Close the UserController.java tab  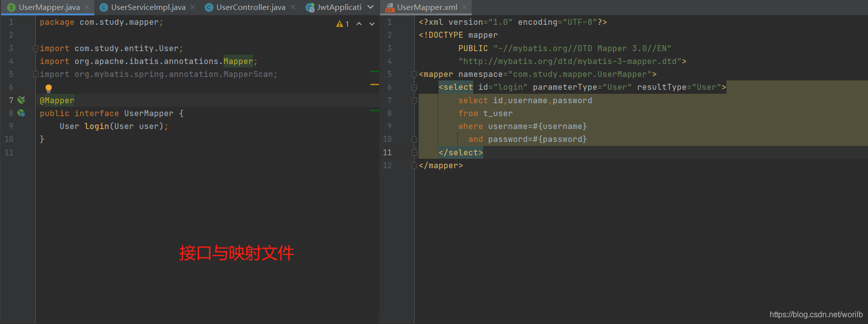293,7
